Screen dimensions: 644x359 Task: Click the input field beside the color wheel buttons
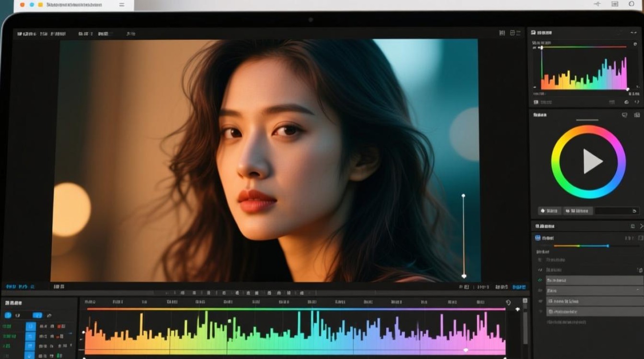click(x=617, y=211)
